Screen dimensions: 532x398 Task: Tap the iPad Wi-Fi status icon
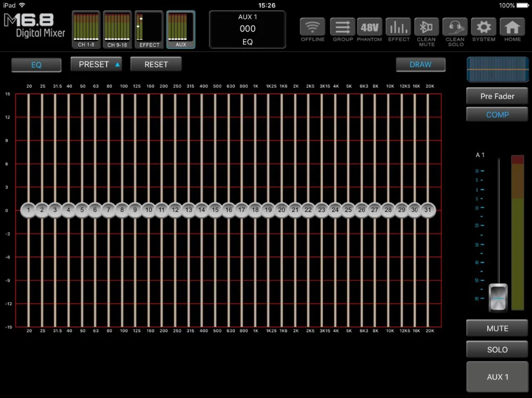(x=22, y=5)
